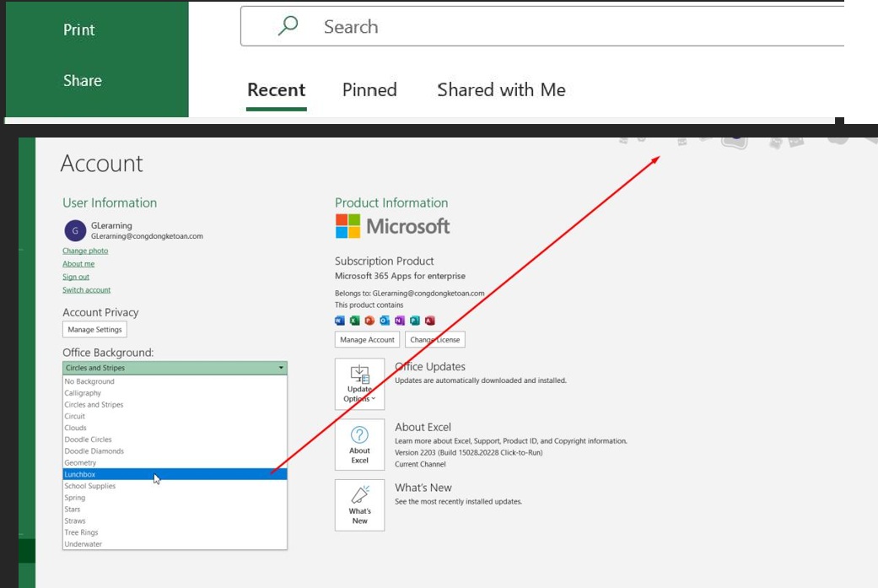Click the Sign out link
Viewport: 878px width, 588px height.
(x=76, y=277)
